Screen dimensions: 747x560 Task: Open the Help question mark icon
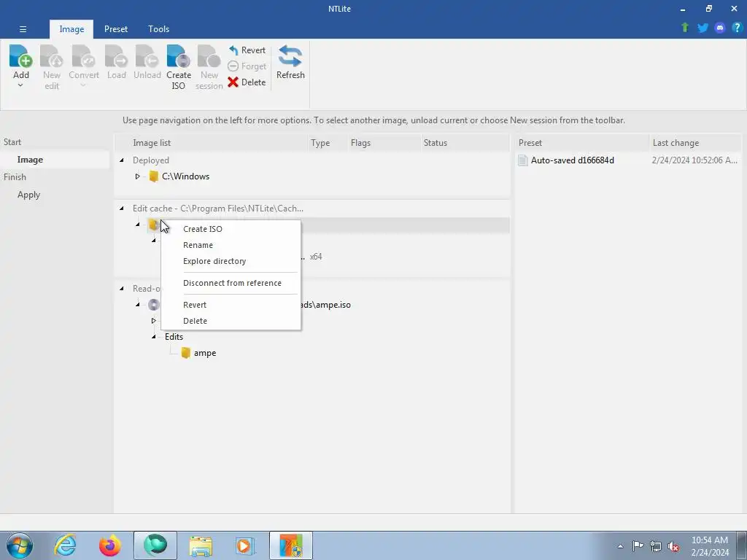(x=737, y=28)
